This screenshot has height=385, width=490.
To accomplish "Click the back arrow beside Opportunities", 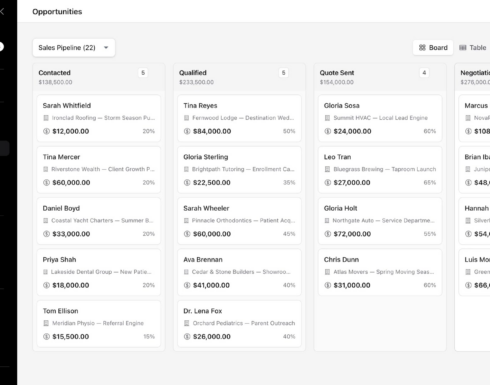I will click(2, 12).
